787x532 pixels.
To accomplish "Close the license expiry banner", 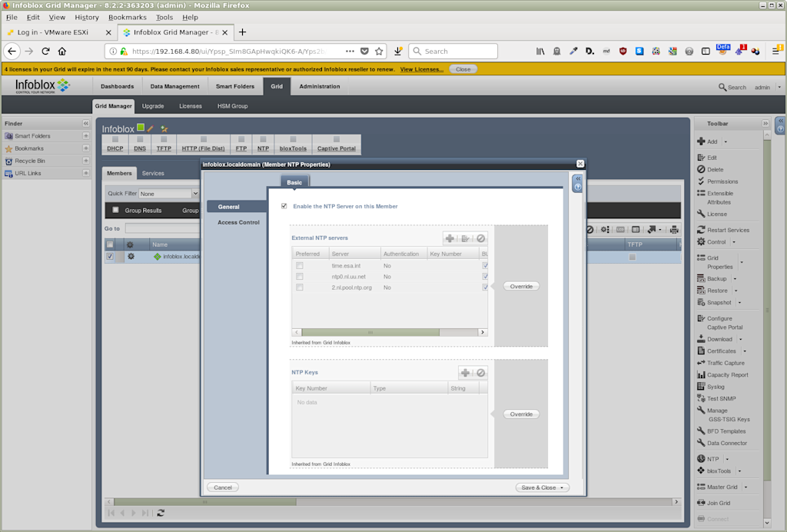I will 463,69.
